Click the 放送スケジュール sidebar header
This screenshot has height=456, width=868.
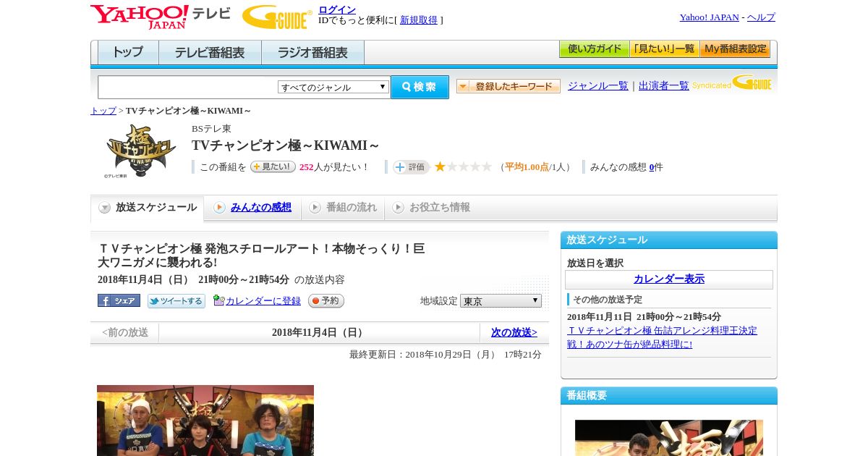(669, 240)
